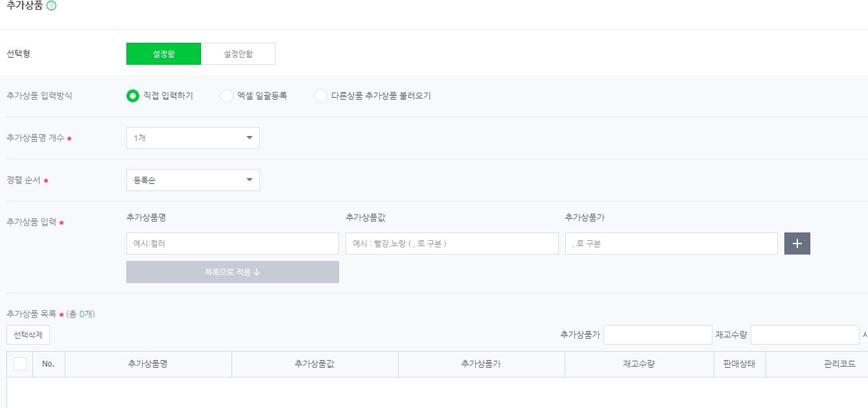The image size is (868, 408).
Task: Choose 직접 입력하기 radio option
Action: (132, 96)
